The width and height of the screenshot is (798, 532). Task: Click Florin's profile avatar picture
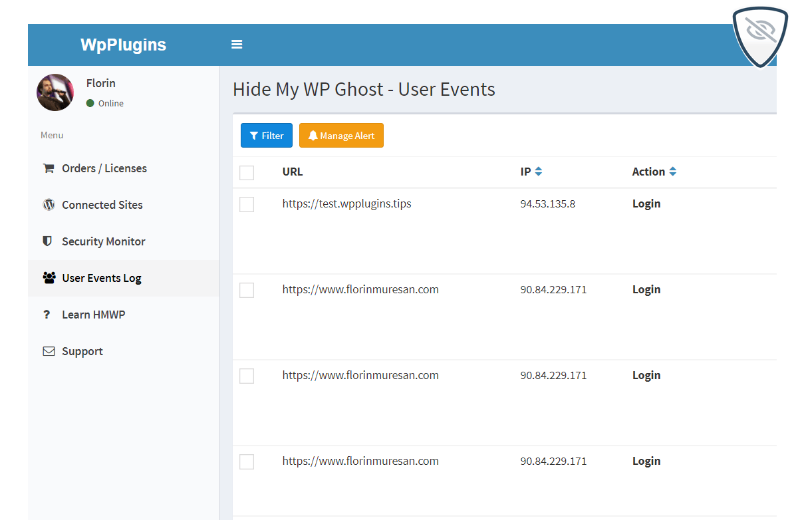pos(55,92)
